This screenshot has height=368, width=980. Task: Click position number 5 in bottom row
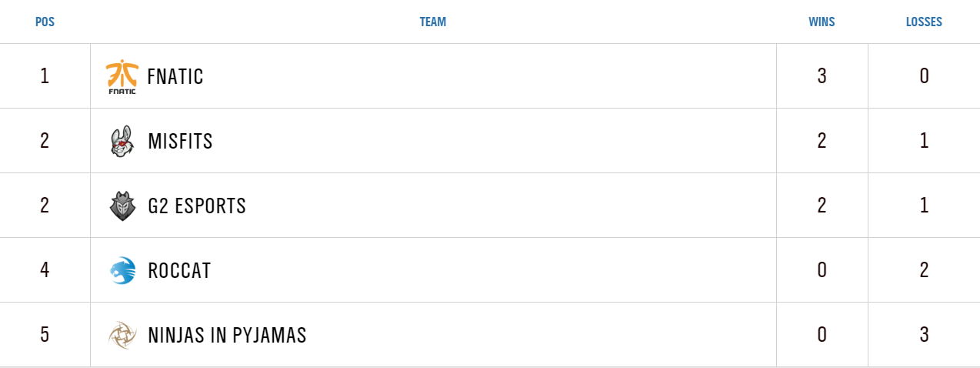[x=45, y=335]
